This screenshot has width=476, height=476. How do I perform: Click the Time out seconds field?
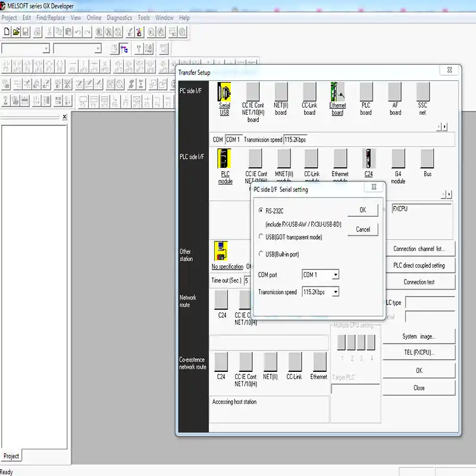[246, 280]
